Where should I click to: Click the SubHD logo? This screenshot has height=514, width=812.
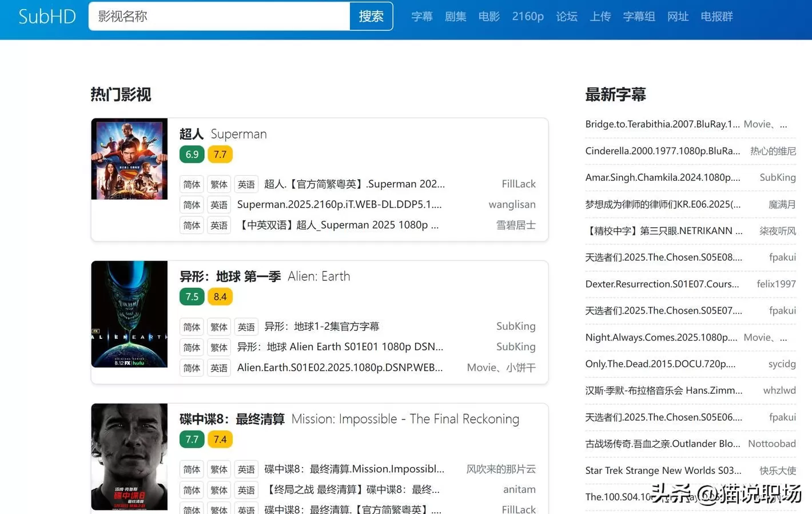(47, 17)
